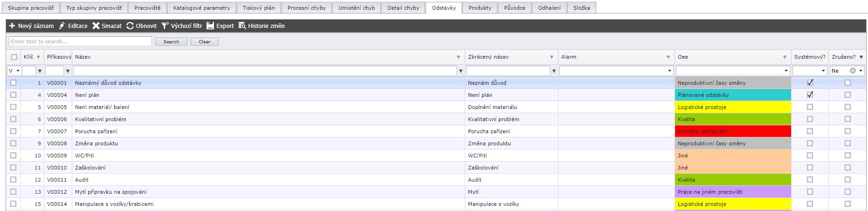Open the Oee filter dropdown
868x211 pixels.
point(786,71)
